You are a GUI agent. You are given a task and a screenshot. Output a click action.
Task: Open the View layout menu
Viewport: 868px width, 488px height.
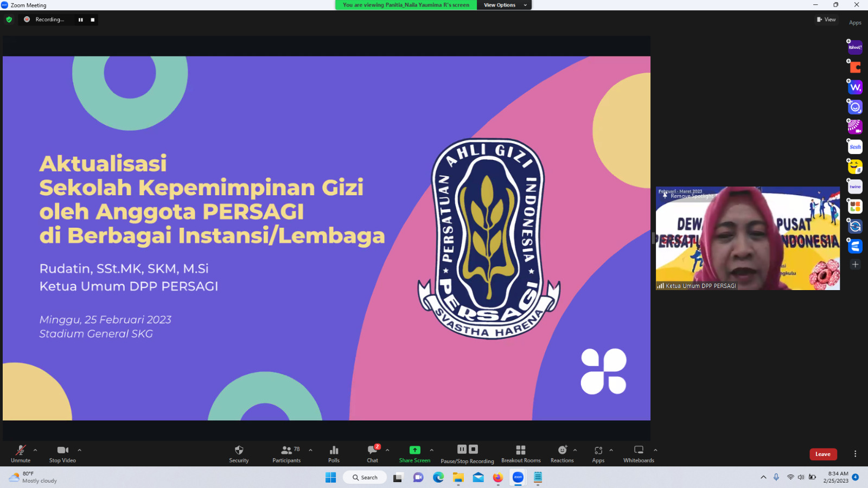tap(826, 20)
